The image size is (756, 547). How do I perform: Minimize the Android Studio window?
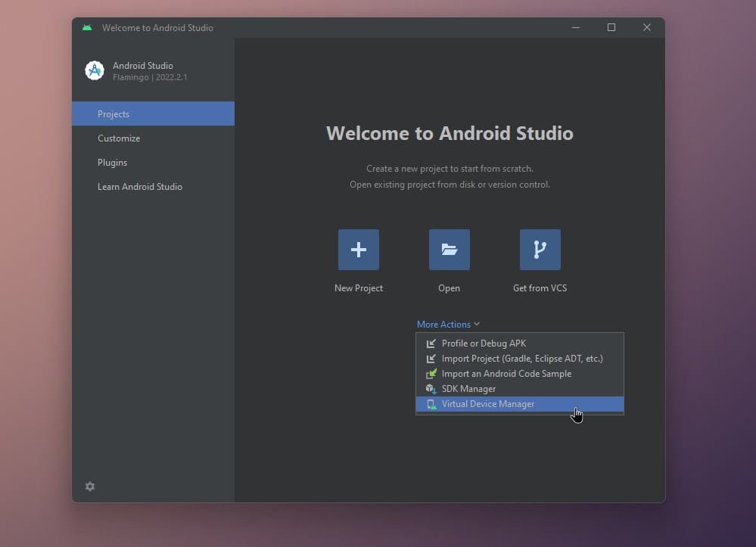[576, 27]
